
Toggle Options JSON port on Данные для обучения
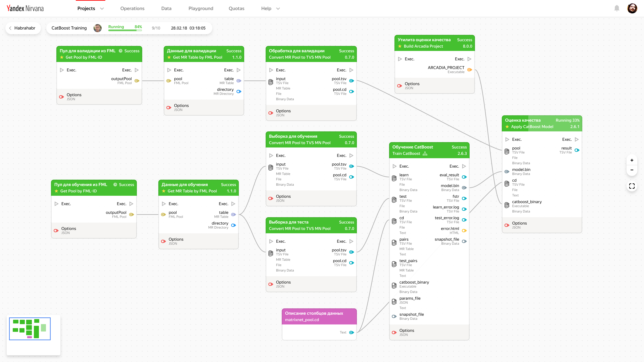[x=164, y=241]
